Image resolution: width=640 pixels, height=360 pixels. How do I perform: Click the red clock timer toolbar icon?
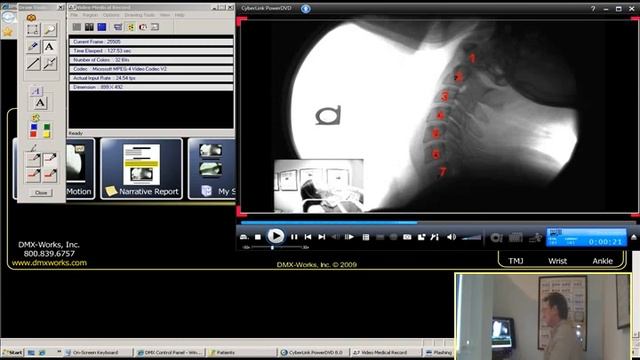point(143,27)
